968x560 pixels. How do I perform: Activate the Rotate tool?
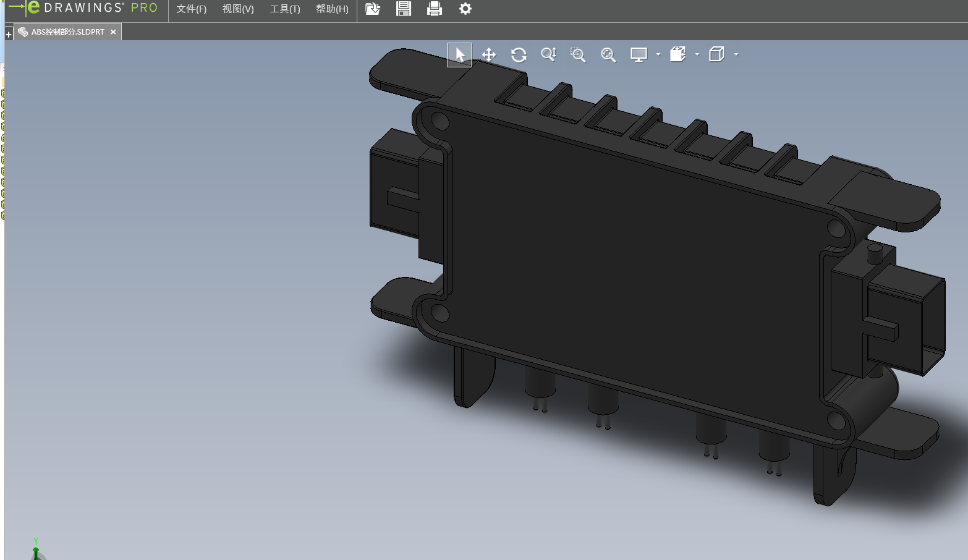point(519,55)
